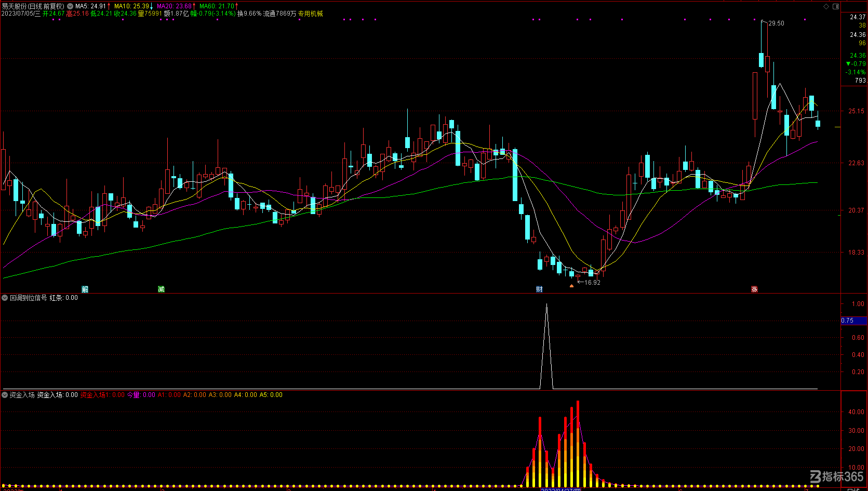Click the MA60: 21.70 label
Viewport: 868px width, 491px height.
[x=217, y=6]
